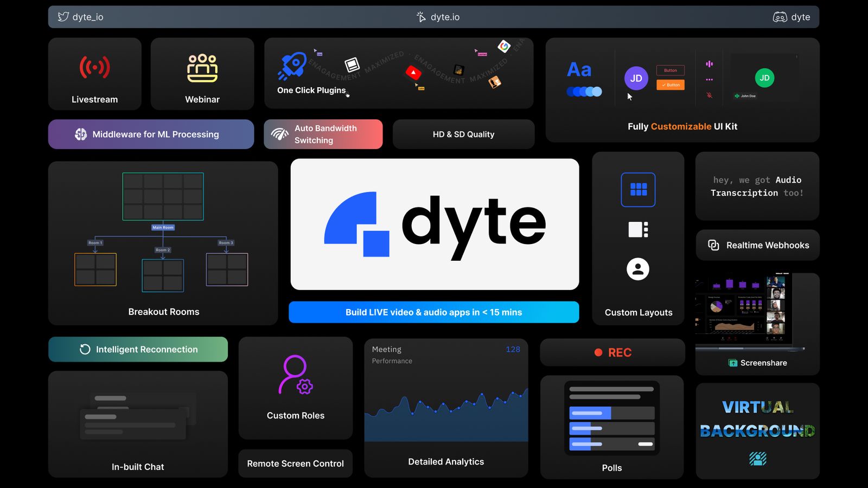The width and height of the screenshot is (868, 488).
Task: Click the Build LIVE video apps banner
Action: pyautogui.click(x=433, y=312)
